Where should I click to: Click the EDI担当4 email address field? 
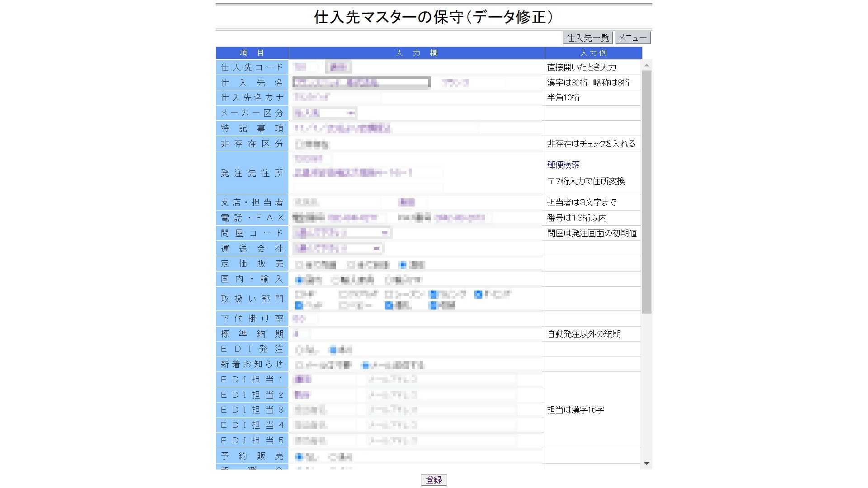click(x=441, y=425)
